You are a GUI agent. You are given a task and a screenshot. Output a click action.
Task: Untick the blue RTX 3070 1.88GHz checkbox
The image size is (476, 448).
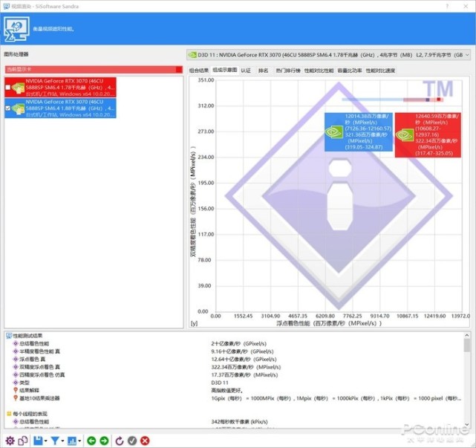pos(8,108)
